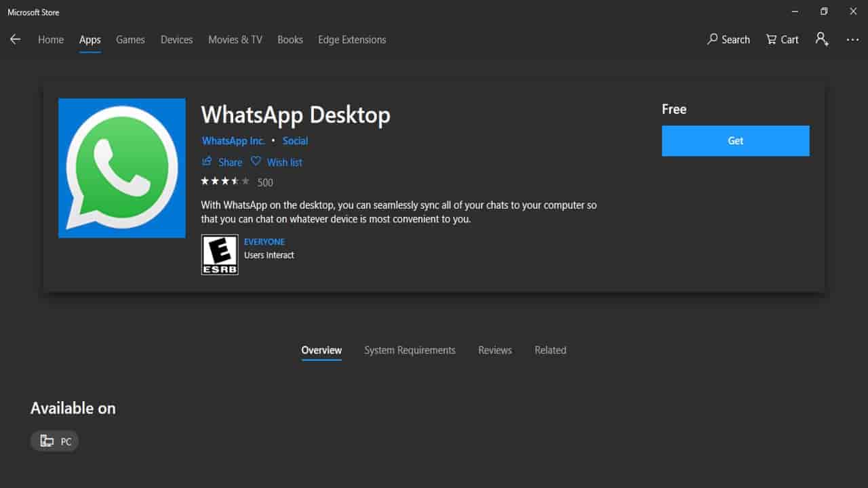Open Search in the store header
This screenshot has height=488, width=868.
728,39
